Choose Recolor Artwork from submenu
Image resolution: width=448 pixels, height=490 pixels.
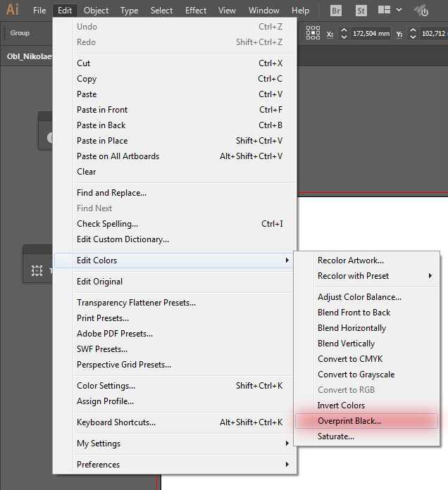coord(367,260)
